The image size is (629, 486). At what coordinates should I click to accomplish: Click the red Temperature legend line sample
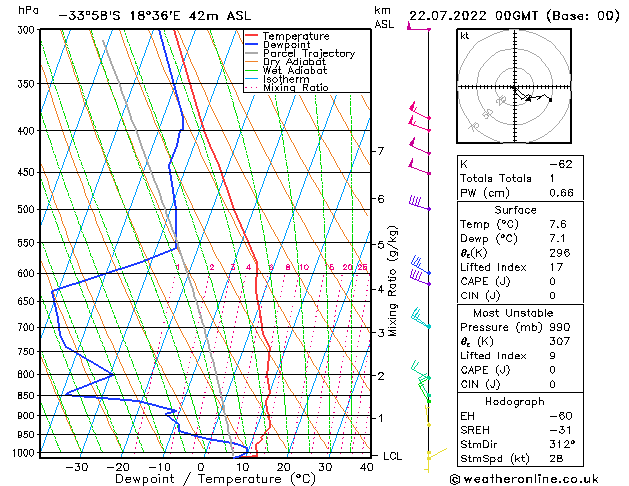click(x=252, y=36)
